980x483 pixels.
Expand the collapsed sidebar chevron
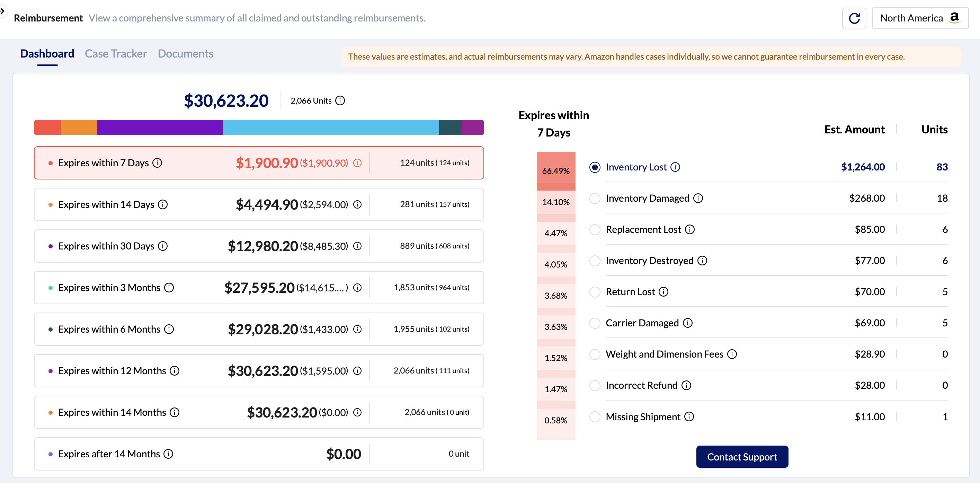pos(3,11)
